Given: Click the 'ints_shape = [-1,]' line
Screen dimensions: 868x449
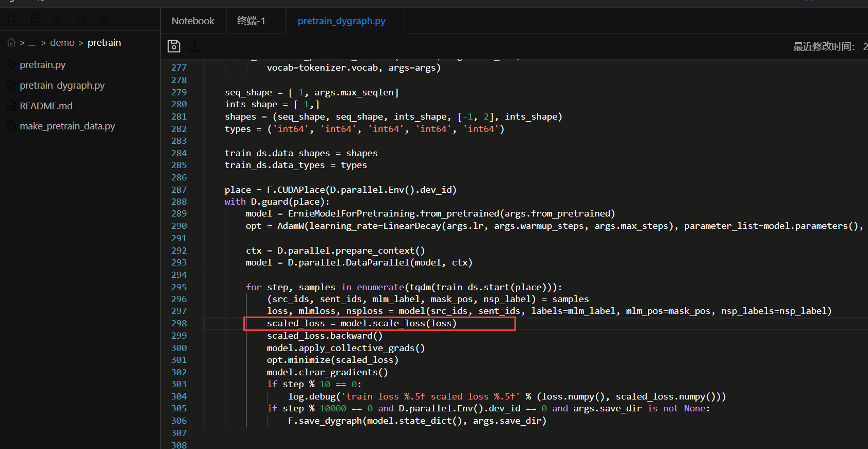Looking at the screenshot, I should pyautogui.click(x=272, y=104).
